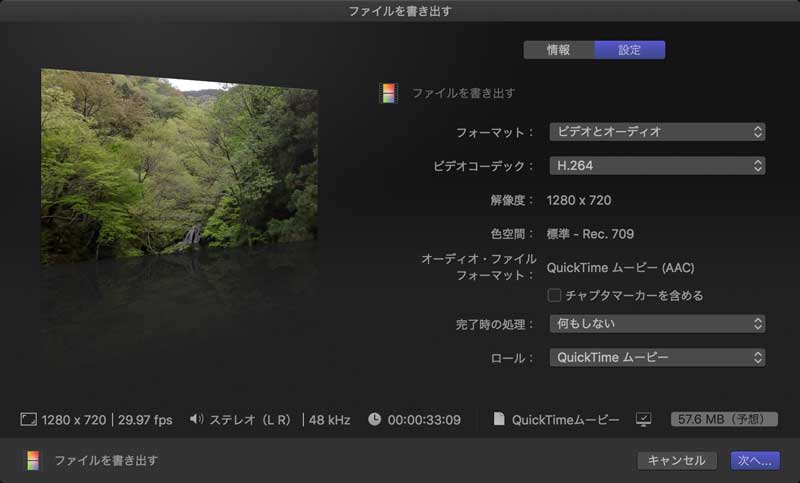This screenshot has width=800, height=483.
Task: Click the speaker icon beside ステレオ (L R)
Action: pos(196,420)
